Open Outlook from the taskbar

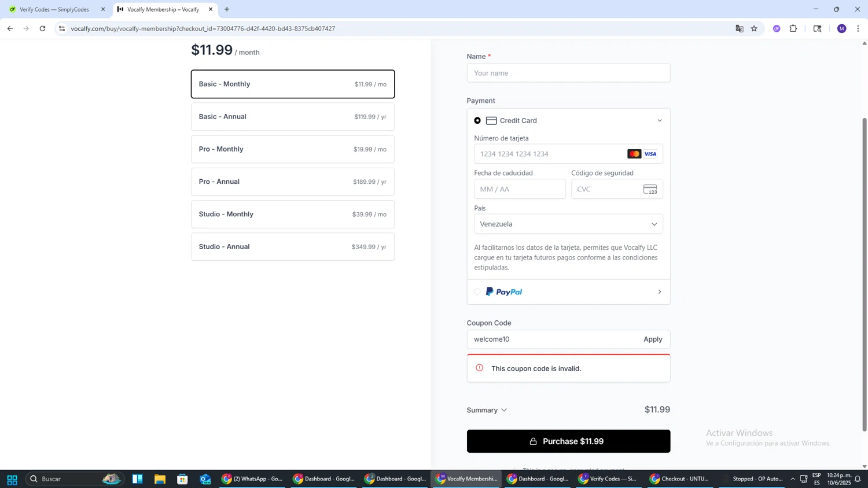click(x=205, y=479)
